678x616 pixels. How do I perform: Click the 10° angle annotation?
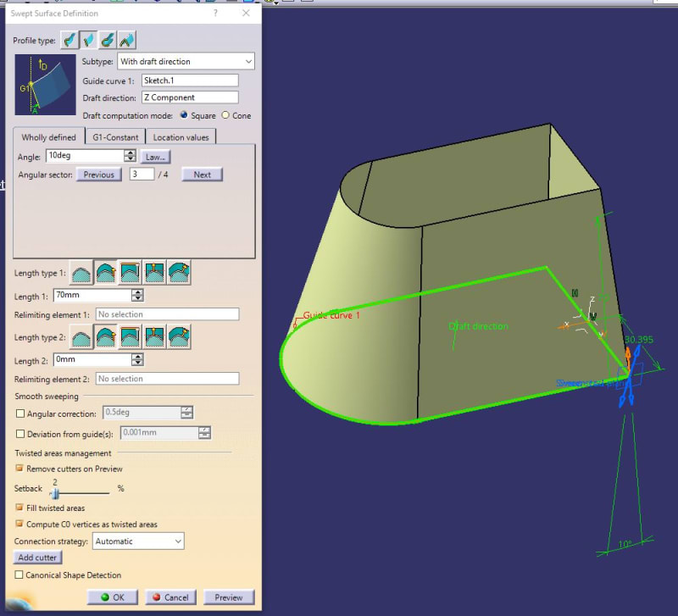(x=625, y=544)
